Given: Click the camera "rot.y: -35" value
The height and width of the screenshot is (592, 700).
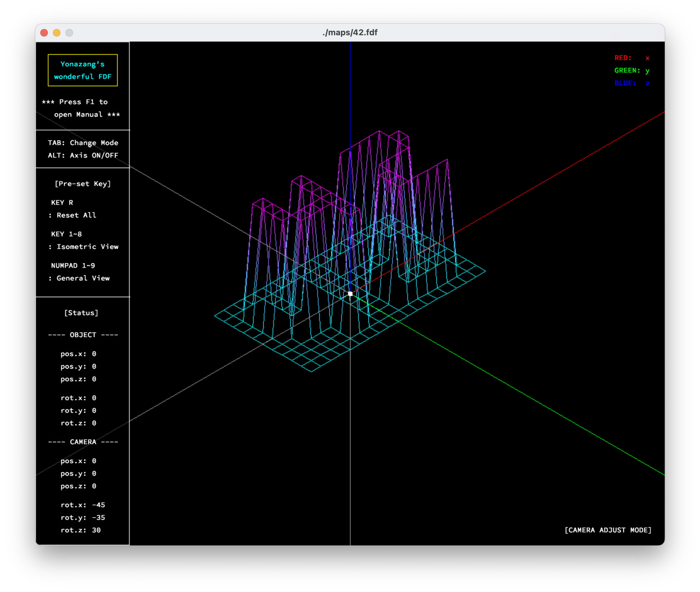Looking at the screenshot, I should pyautogui.click(x=82, y=518).
